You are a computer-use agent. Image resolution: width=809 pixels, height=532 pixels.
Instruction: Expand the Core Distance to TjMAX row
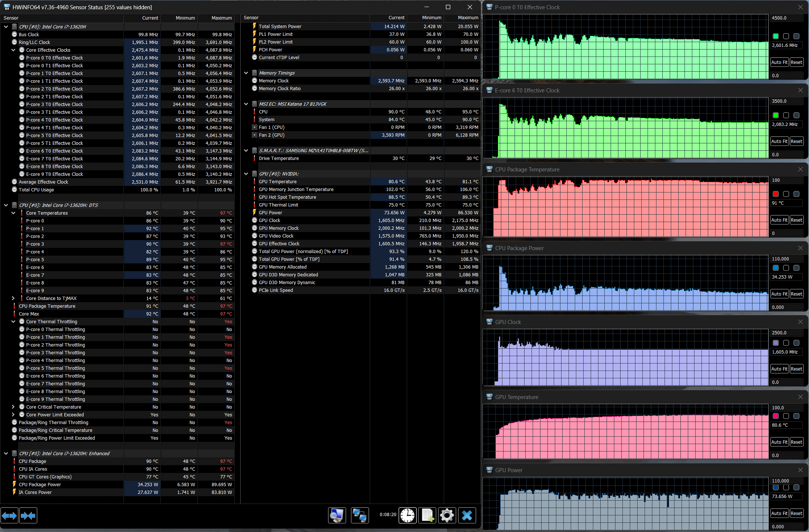[13, 298]
